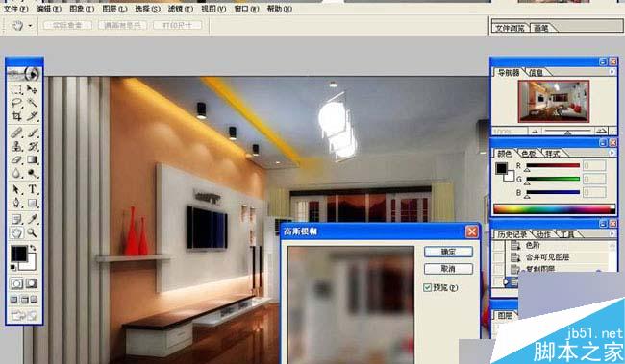Image resolution: width=625 pixels, height=364 pixels.
Task: Switch to the 信息 tab
Action: 536,72
